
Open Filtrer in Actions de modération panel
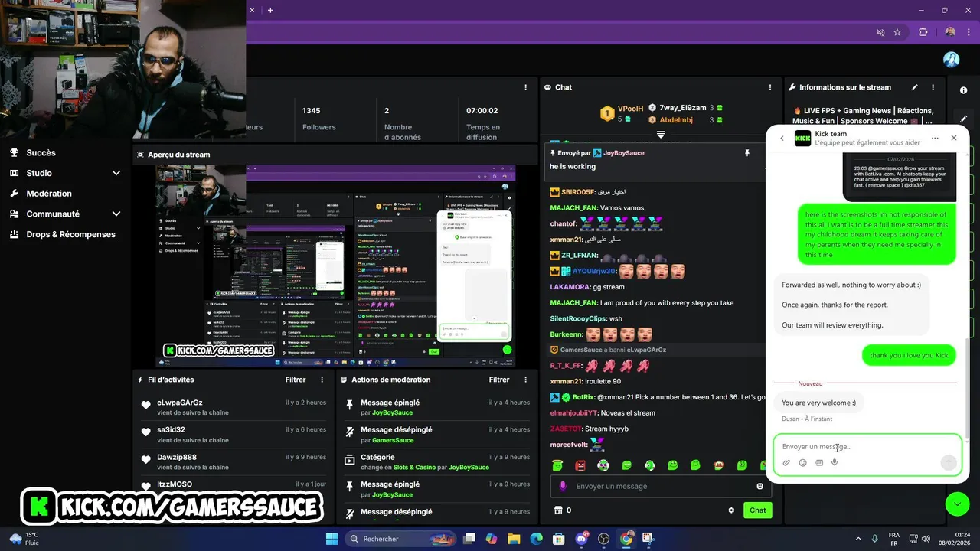click(499, 380)
